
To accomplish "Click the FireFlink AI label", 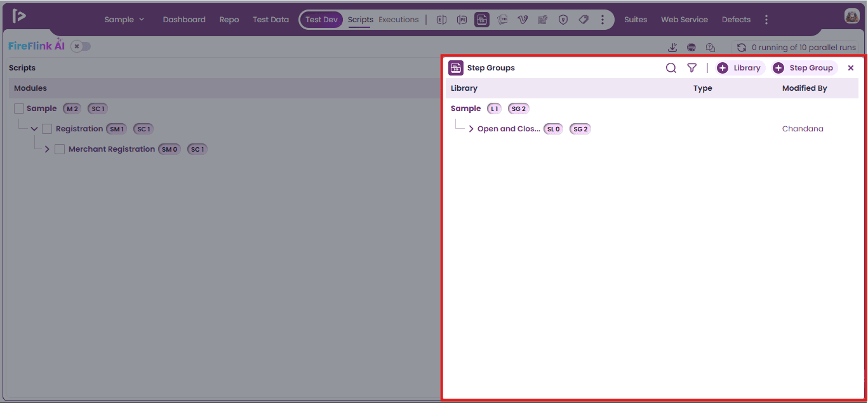I will click(x=36, y=46).
